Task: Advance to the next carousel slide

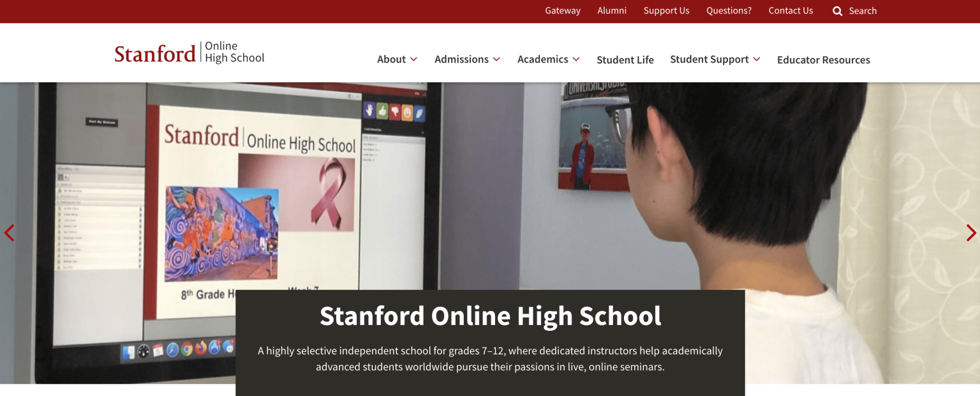Action: point(970,232)
